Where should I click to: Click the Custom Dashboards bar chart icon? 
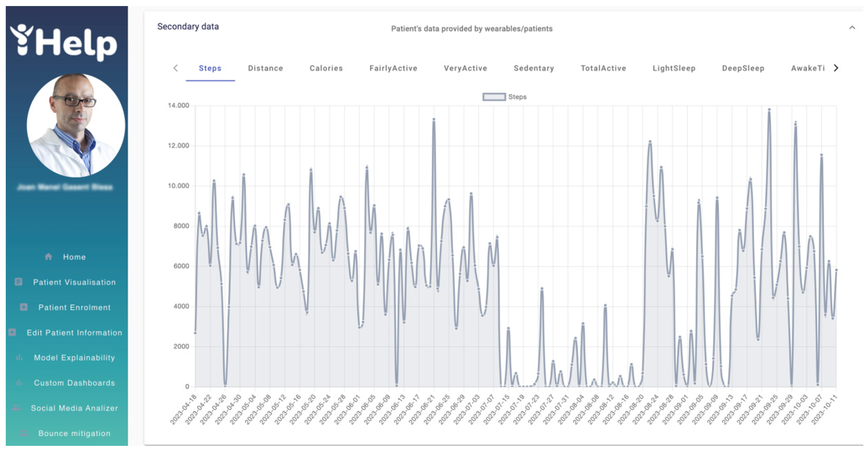[x=19, y=383]
